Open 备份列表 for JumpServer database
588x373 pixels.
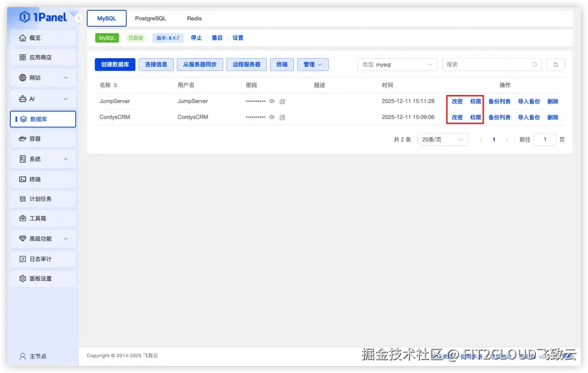point(499,102)
